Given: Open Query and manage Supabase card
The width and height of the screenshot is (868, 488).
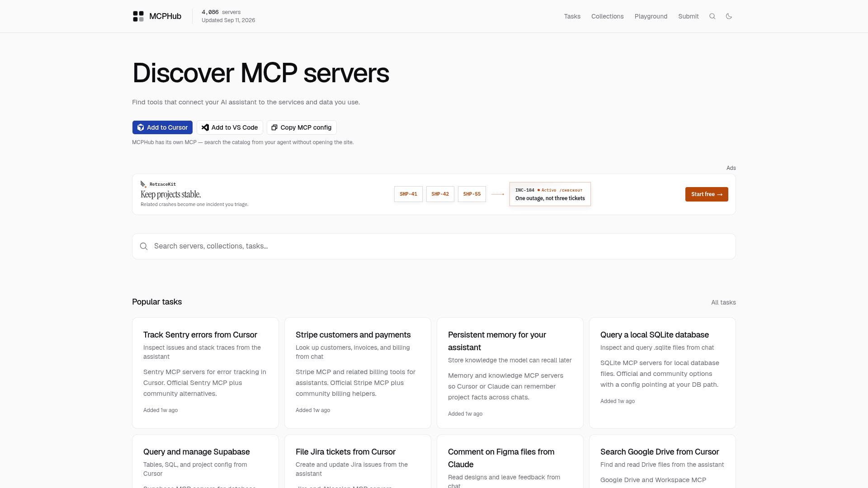Looking at the screenshot, I should [205, 461].
